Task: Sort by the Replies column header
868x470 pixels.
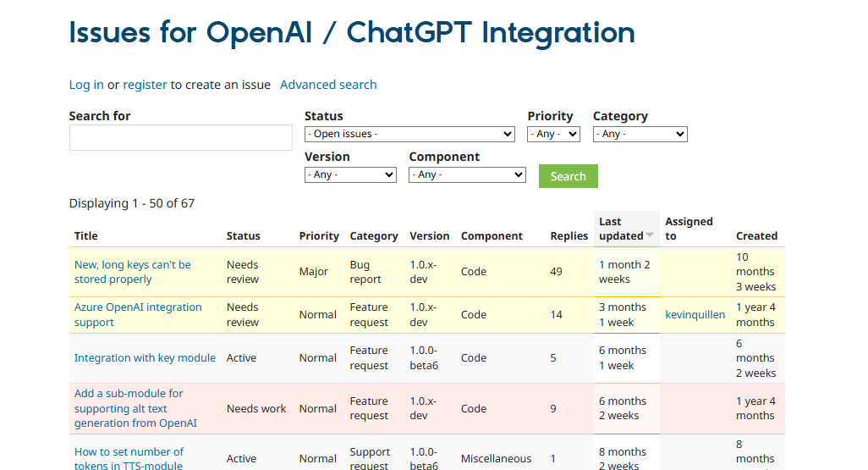Action: pos(569,236)
